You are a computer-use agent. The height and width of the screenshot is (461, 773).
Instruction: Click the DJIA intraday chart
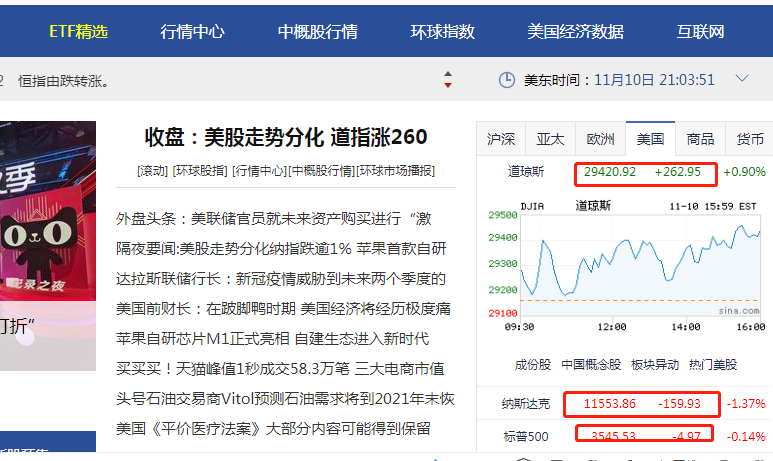(626, 266)
